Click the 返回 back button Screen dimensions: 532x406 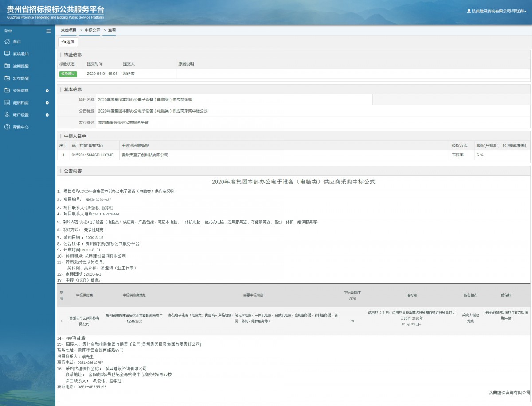point(68,42)
